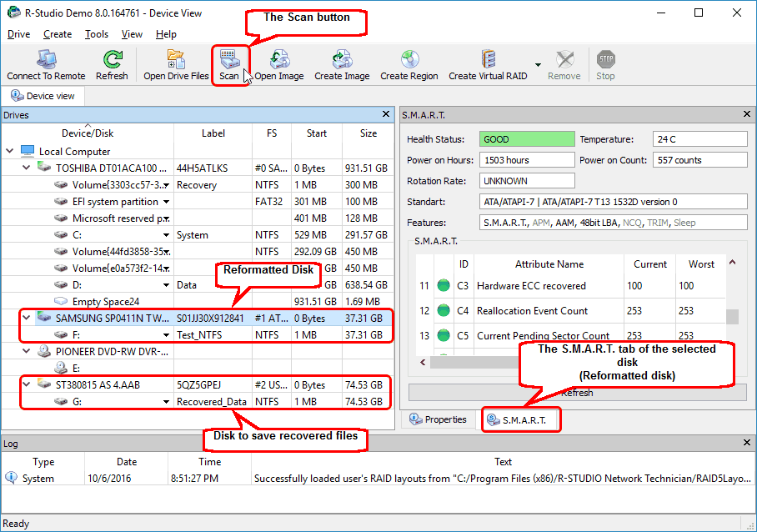757x532 pixels.
Task: Select the F: Test_NTFS partition
Action: [76, 334]
